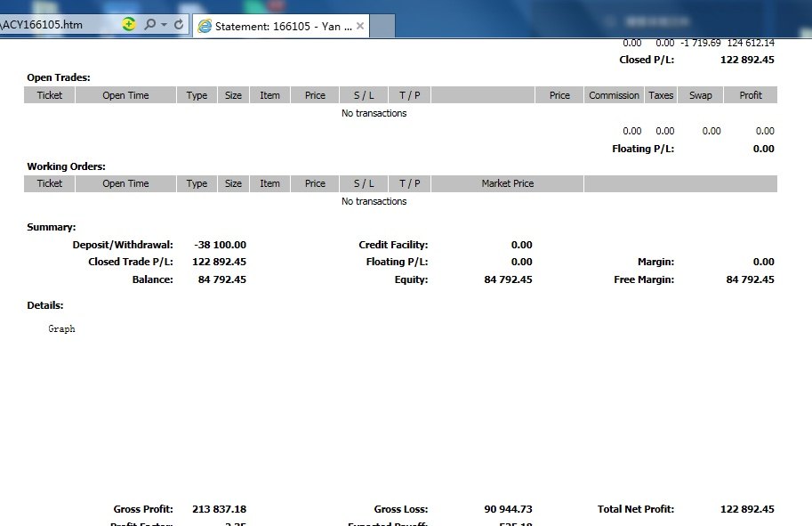This screenshot has width=812, height=526.
Task: Click the Graph image placeholder under Details
Action: (61, 328)
